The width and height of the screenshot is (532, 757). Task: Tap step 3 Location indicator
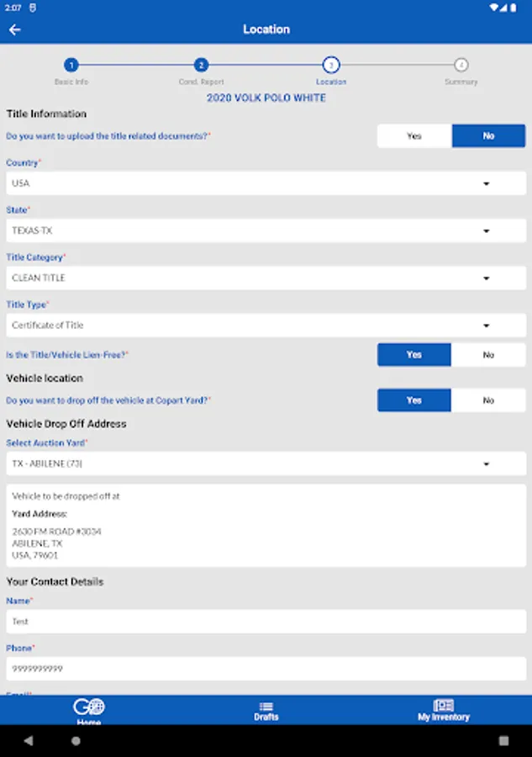pyautogui.click(x=331, y=66)
